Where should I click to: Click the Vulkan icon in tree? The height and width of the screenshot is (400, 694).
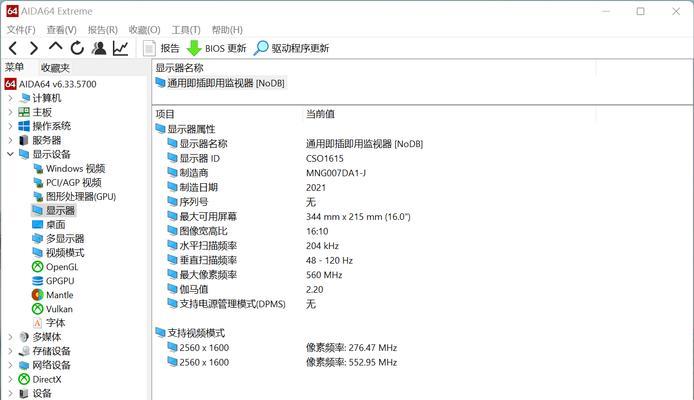point(38,309)
